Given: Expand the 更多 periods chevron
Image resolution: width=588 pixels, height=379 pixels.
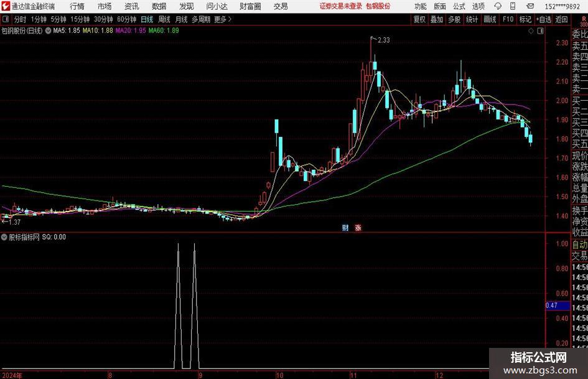Looking at the screenshot, I should pos(230,19).
